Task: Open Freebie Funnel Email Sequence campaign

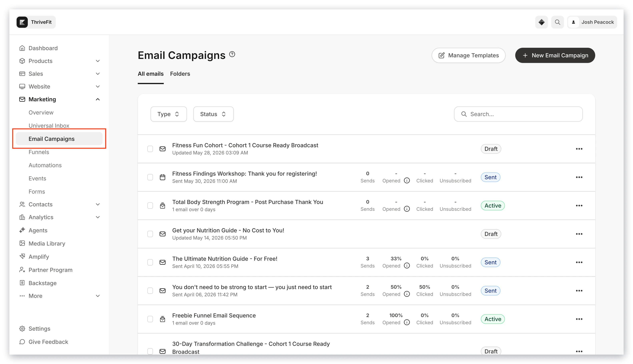Action: tap(214, 315)
